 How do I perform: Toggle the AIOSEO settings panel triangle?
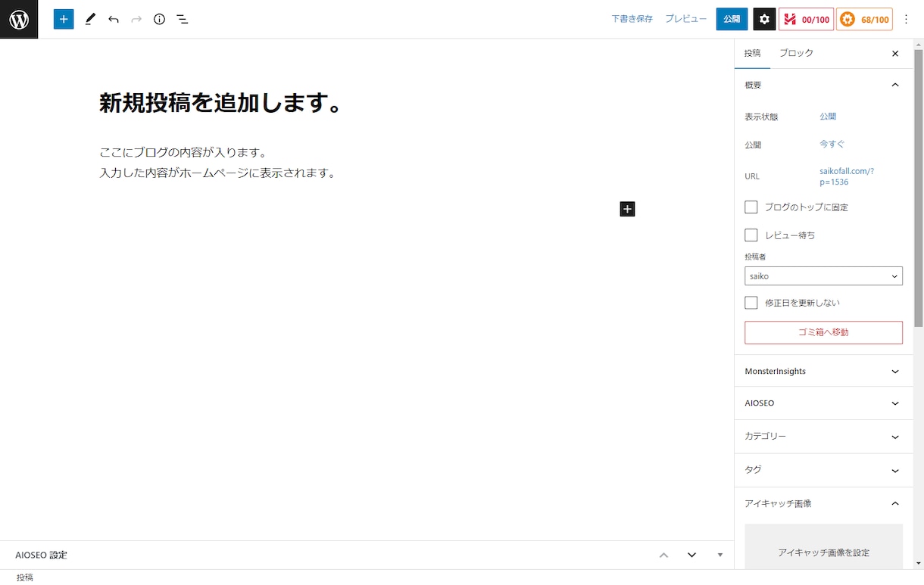pyautogui.click(x=720, y=555)
